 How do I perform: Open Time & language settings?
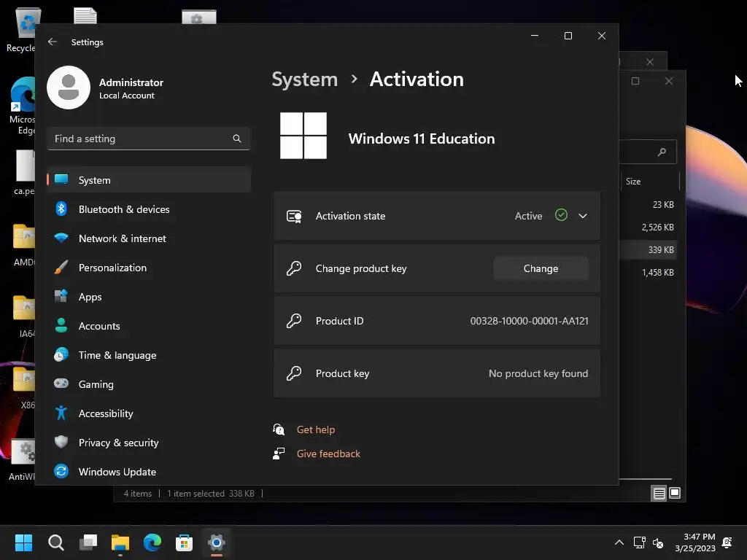149,355
